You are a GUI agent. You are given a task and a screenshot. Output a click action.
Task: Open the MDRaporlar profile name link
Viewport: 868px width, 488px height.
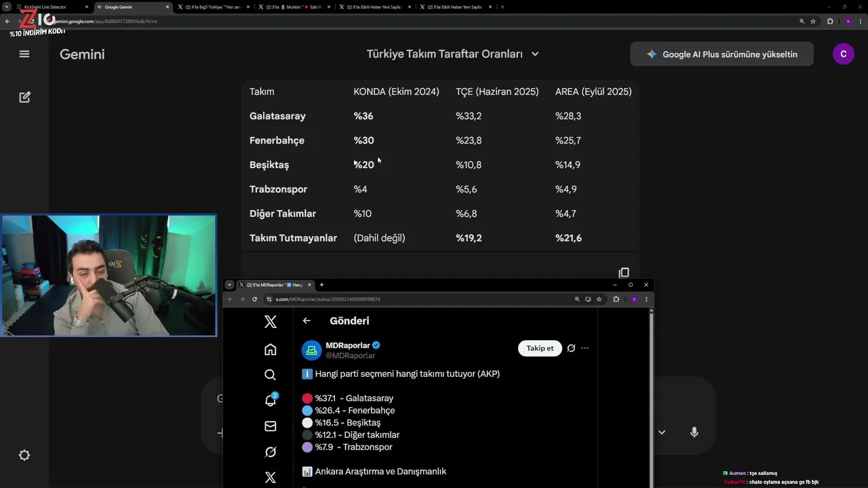[x=347, y=346]
